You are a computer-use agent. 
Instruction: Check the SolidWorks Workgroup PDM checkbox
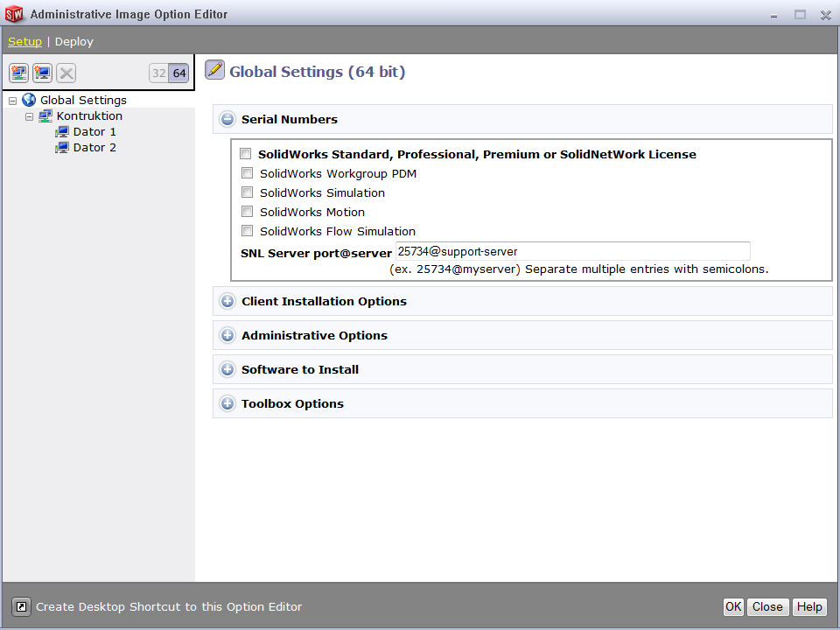coord(247,173)
